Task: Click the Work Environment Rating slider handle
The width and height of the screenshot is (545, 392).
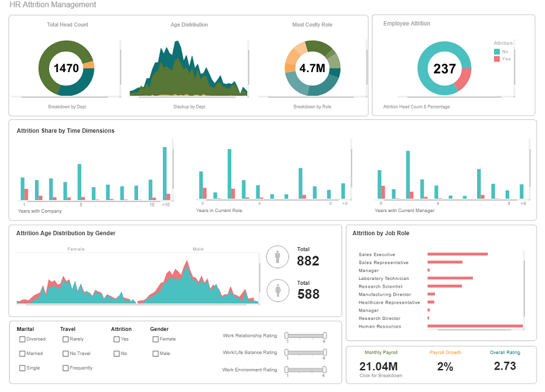Action: tap(287, 369)
